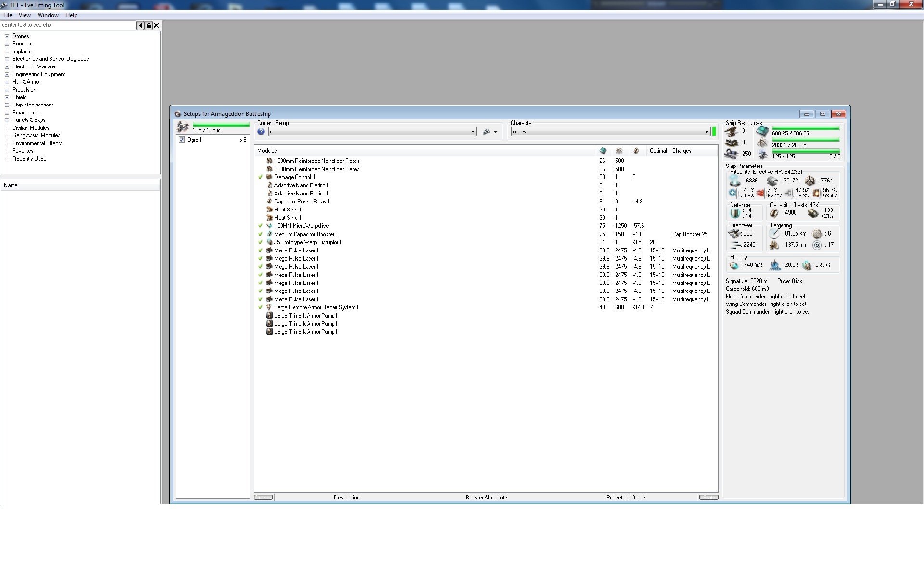Screen dimensions: 924x578
Task: Click the CPU column header icon
Action: pos(603,151)
